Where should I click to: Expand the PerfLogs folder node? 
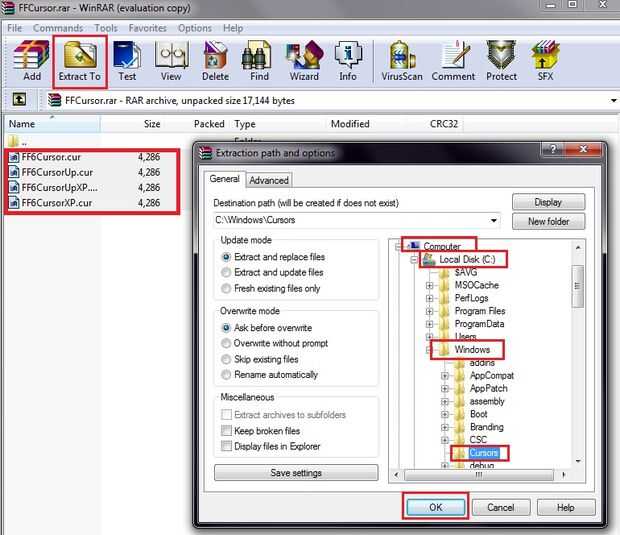(429, 298)
